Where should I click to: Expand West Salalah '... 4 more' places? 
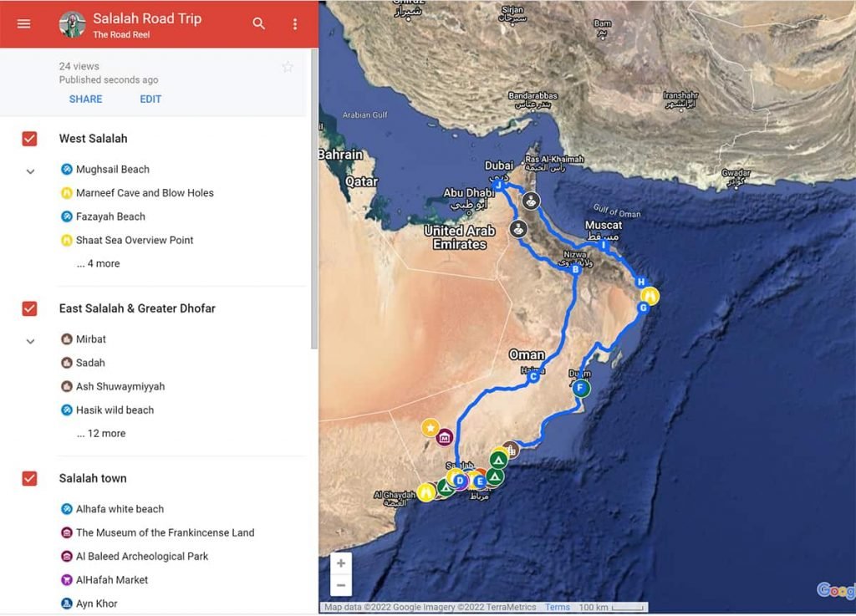coord(98,263)
